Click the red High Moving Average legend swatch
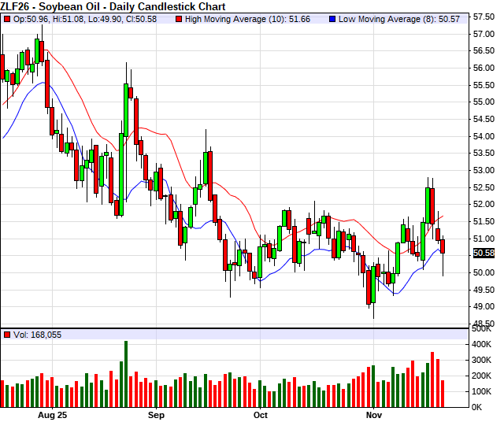Image resolution: width=504 pixels, height=422 pixels. point(178,17)
